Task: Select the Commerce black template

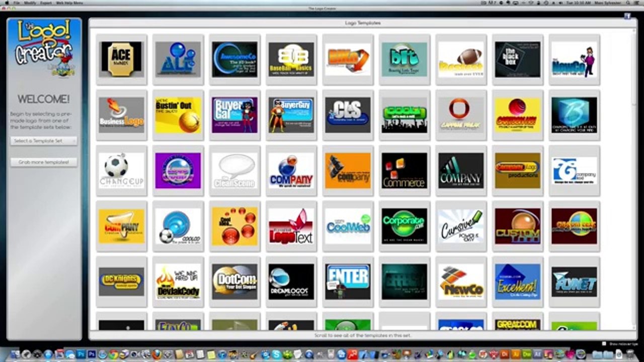Action: point(404,171)
